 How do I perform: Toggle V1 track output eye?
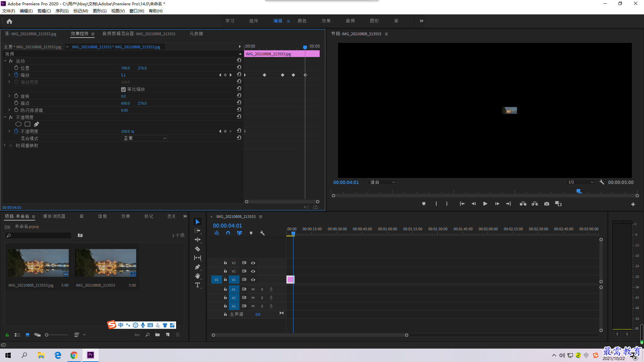tap(253, 280)
